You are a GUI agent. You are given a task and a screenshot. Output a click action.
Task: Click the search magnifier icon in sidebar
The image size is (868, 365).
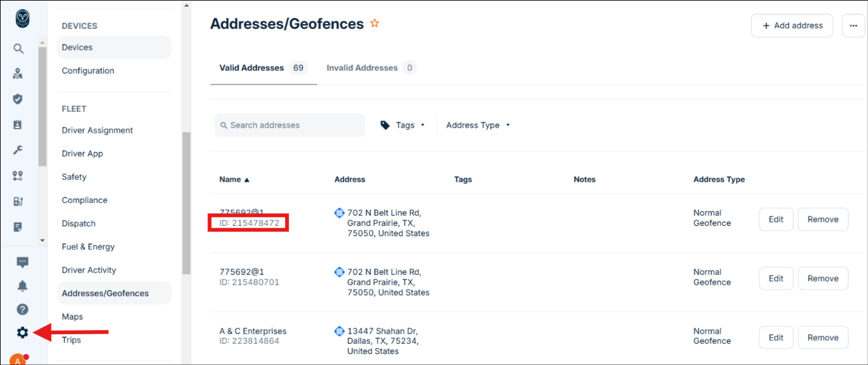(x=18, y=49)
